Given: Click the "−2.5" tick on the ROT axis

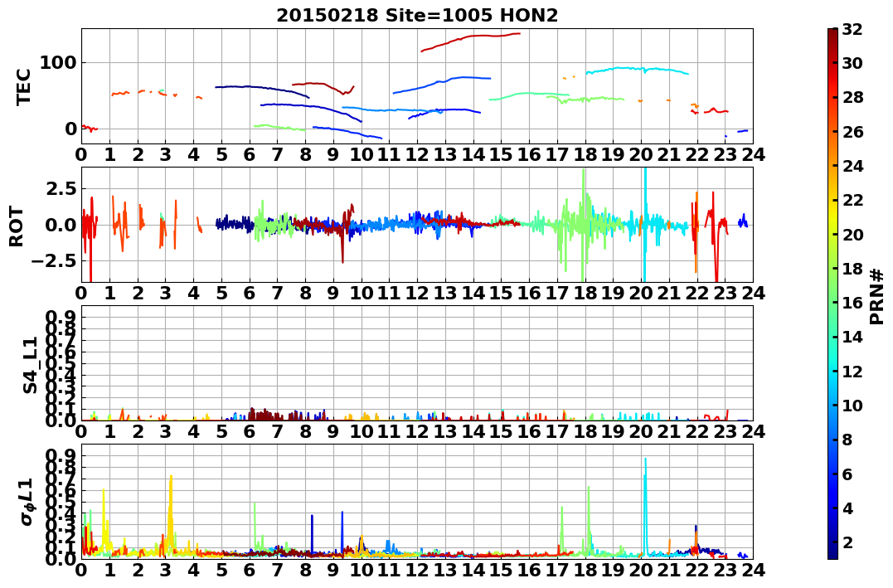Looking at the screenshot, I should click(54, 261).
